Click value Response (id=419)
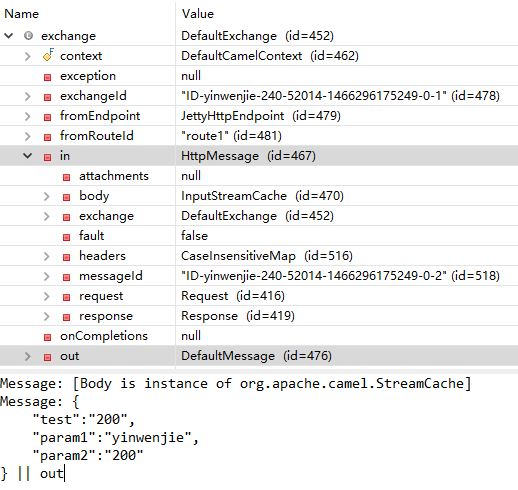518x490 pixels. coord(238,316)
